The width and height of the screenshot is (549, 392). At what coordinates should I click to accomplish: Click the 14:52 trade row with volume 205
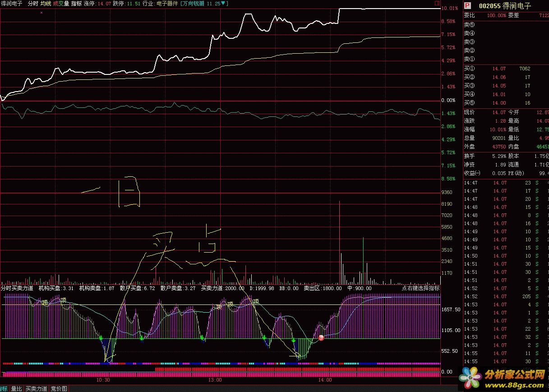click(506, 296)
